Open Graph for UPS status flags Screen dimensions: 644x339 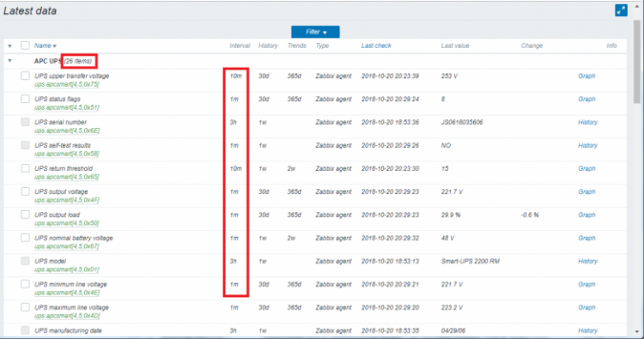[x=586, y=99]
